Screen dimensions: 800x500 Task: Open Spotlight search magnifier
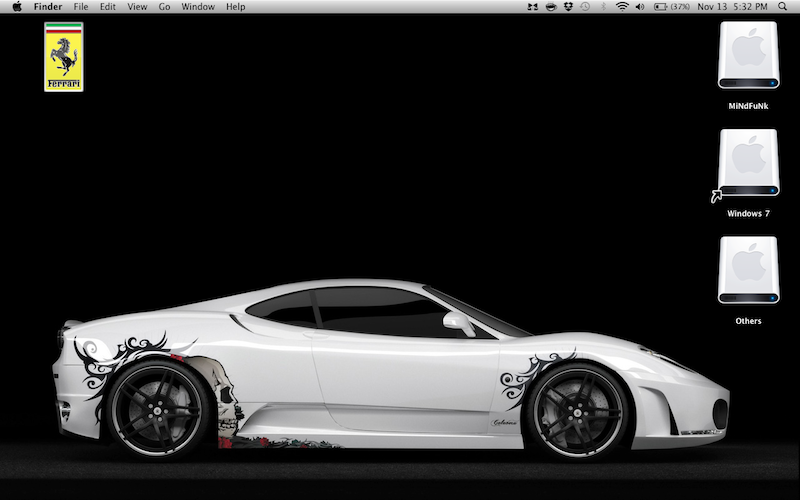coord(782,7)
